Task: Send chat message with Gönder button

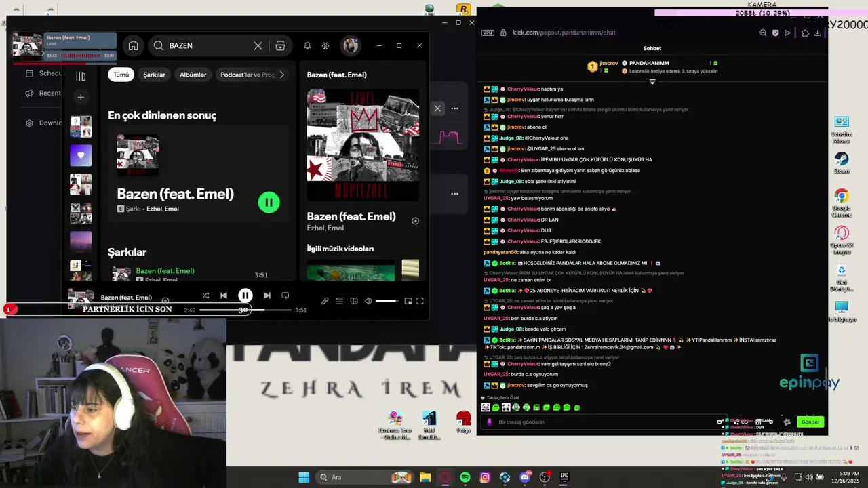Action: tap(810, 422)
